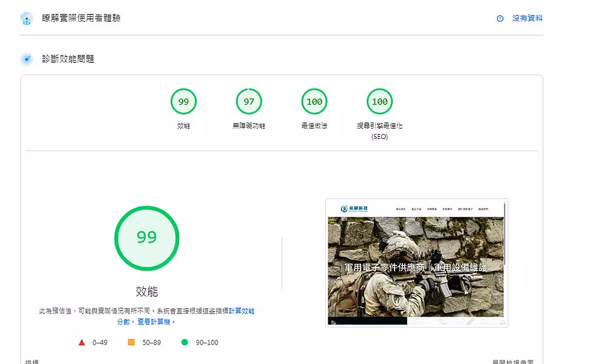Open the 計算效能分數 link

click(x=241, y=311)
